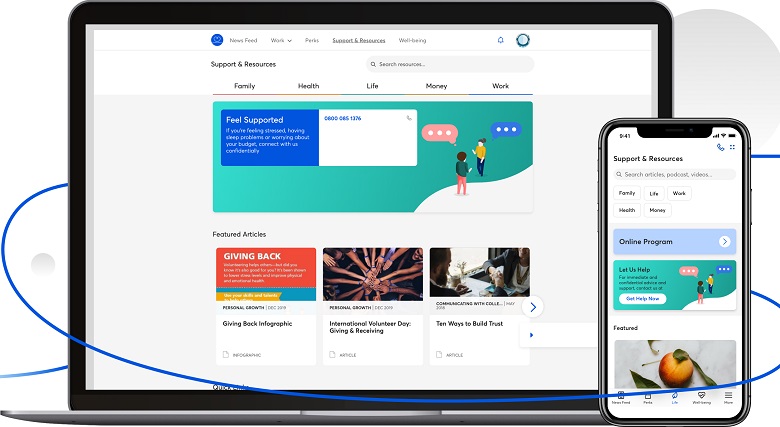Tap the mobile search magnifier icon

click(x=619, y=174)
